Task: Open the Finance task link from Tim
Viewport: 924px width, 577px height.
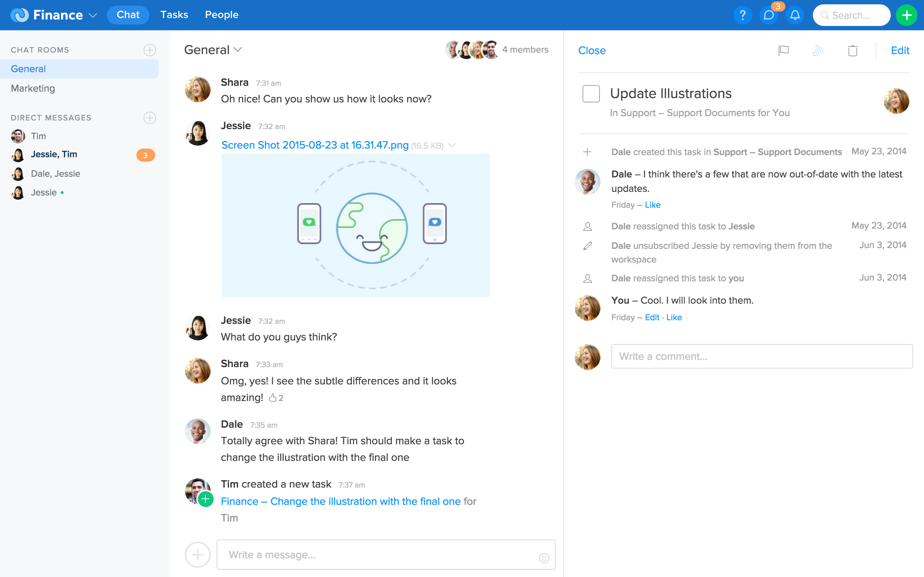Action: pos(341,501)
